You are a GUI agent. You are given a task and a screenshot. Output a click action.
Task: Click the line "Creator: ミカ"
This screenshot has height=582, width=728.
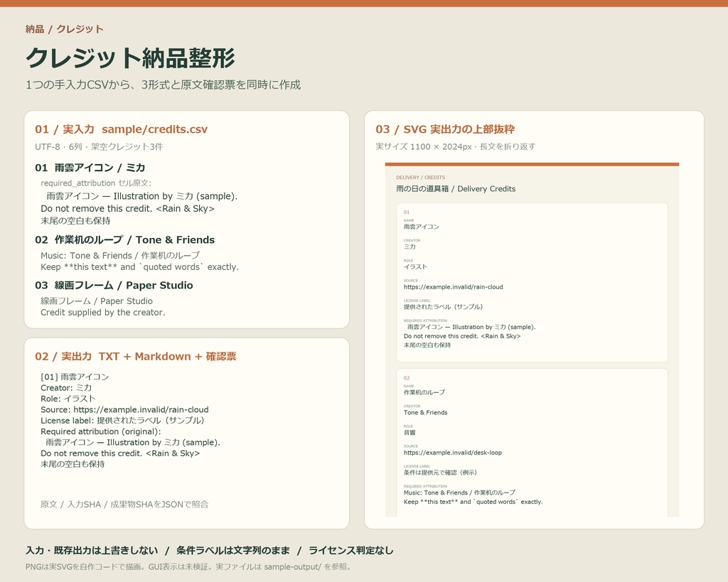pos(66,387)
